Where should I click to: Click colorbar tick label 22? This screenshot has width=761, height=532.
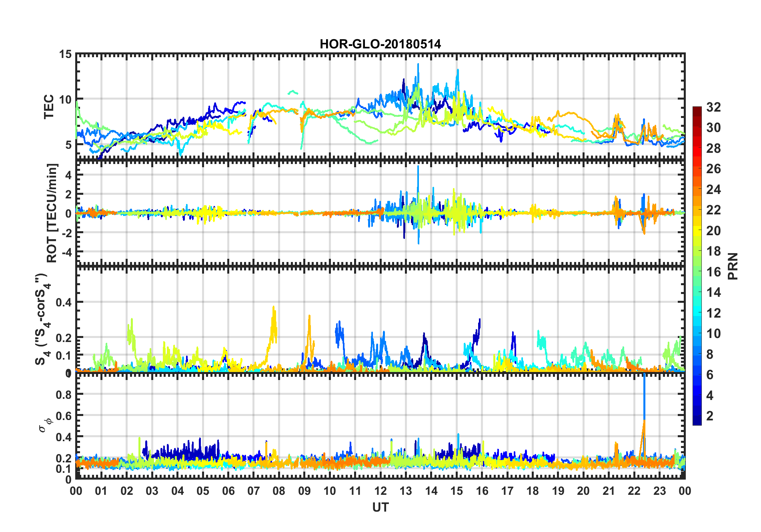click(713, 210)
